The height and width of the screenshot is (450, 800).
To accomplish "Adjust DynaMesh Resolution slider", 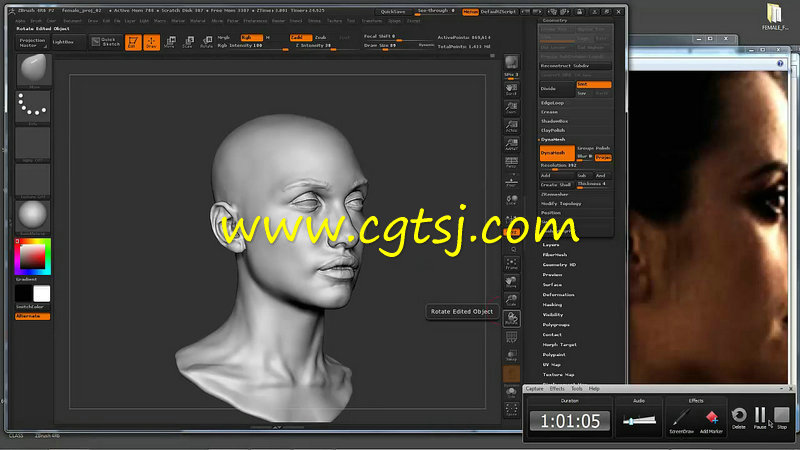I will pyautogui.click(x=575, y=166).
